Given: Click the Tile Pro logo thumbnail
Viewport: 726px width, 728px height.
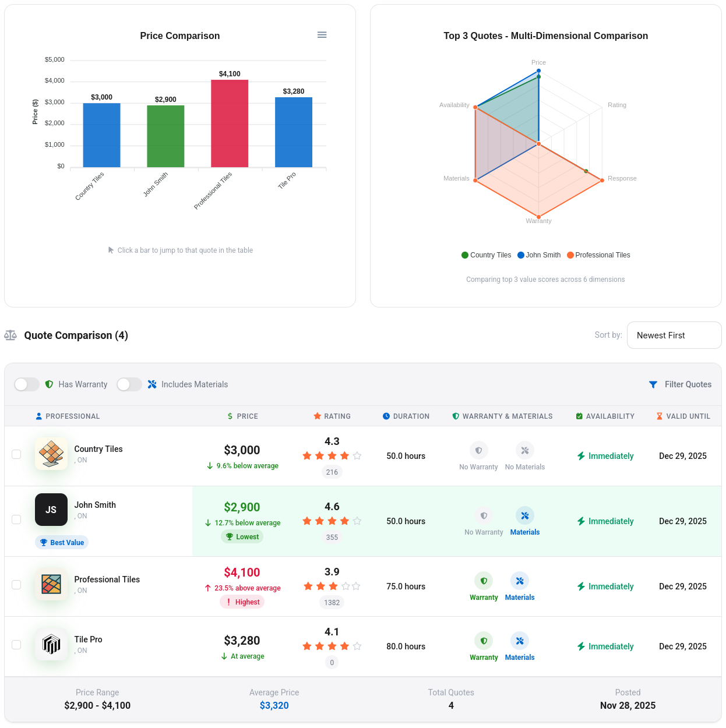Looking at the screenshot, I should coord(51,645).
